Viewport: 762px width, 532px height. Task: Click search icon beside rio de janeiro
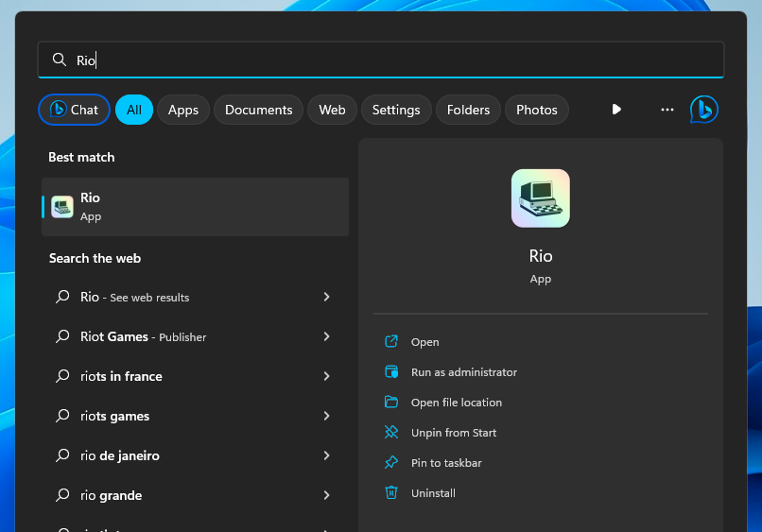[62, 455]
